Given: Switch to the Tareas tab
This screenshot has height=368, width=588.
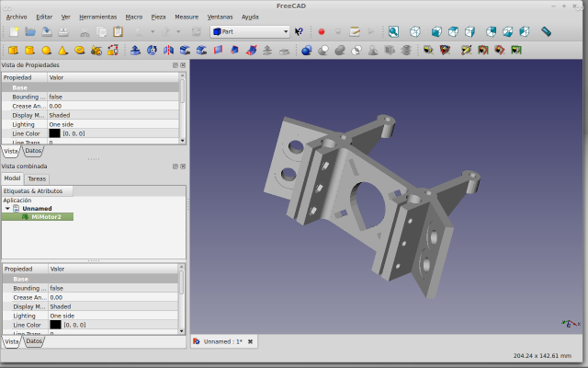Looking at the screenshot, I should (x=37, y=178).
